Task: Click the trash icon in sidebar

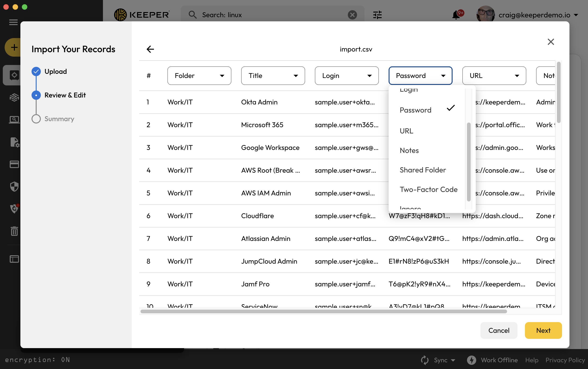Action: (x=14, y=231)
